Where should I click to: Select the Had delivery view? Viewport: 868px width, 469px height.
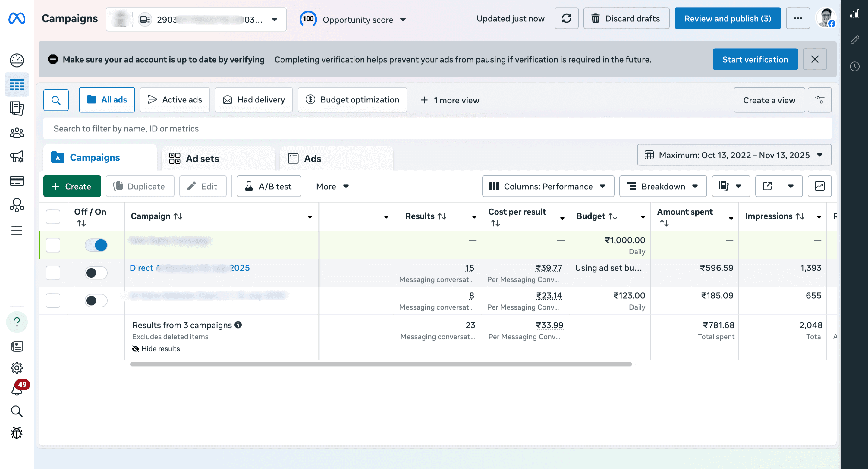(253, 100)
